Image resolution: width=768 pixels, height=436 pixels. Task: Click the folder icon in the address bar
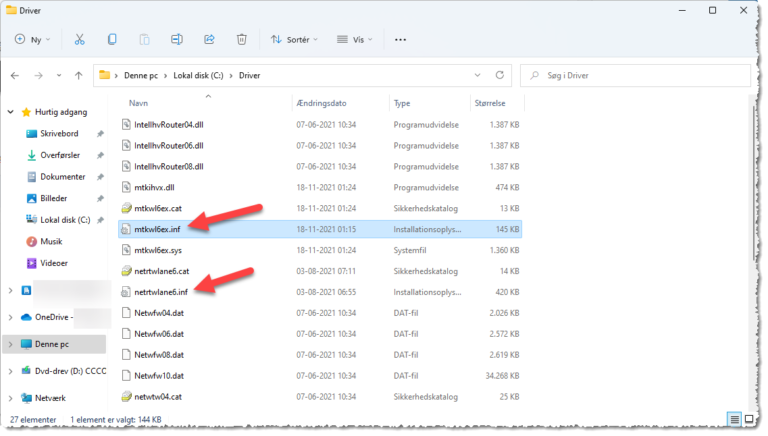click(104, 75)
